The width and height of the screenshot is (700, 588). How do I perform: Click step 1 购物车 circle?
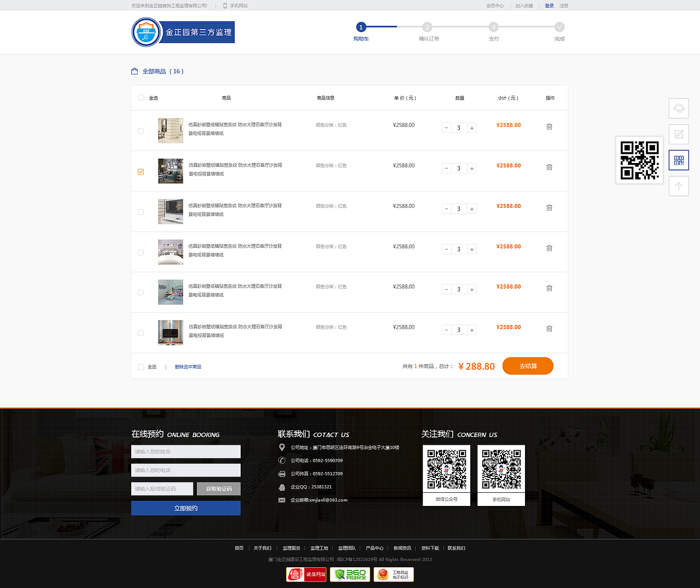(361, 27)
